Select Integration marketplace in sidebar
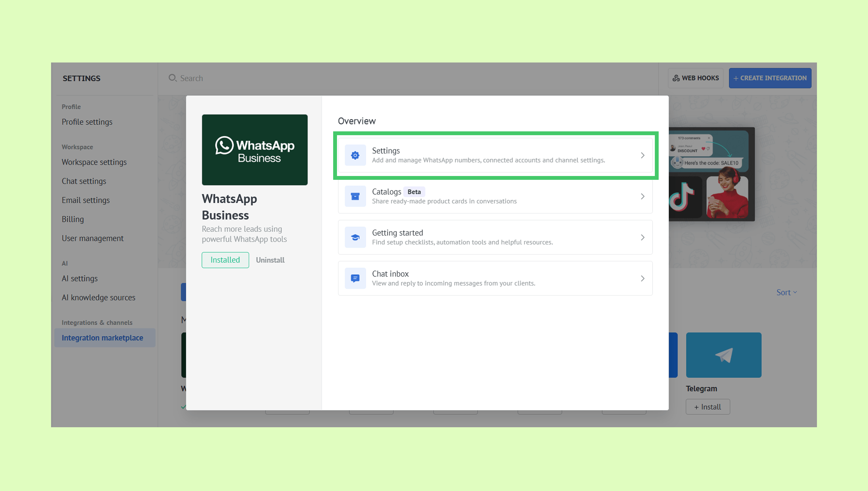Image resolution: width=868 pixels, height=491 pixels. 105,338
